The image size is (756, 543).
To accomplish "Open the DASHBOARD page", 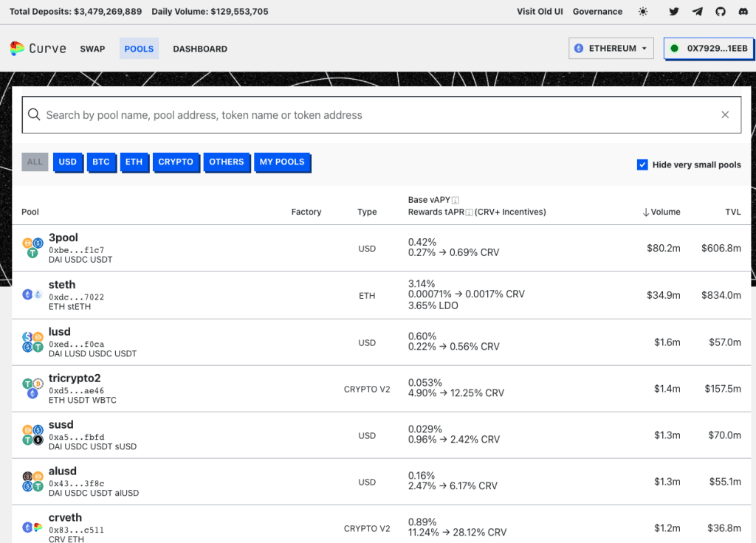I will tap(200, 49).
